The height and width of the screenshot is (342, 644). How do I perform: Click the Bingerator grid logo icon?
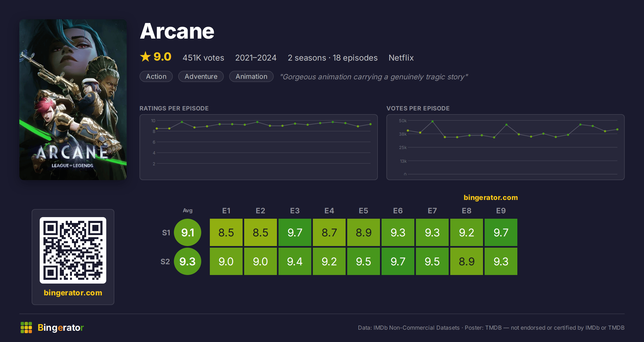click(26, 328)
